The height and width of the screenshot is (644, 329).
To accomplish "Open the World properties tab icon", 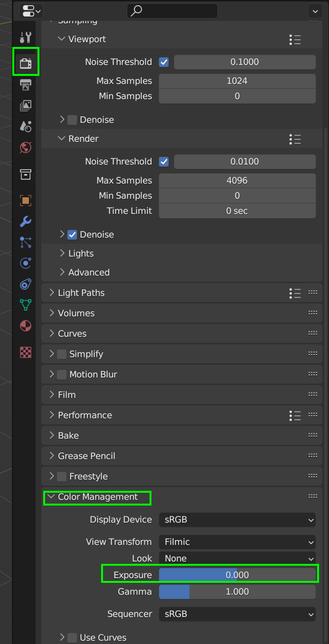I will (26, 147).
